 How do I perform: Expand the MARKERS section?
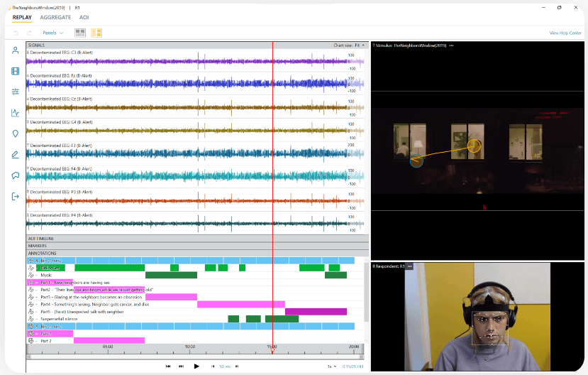coord(197,246)
